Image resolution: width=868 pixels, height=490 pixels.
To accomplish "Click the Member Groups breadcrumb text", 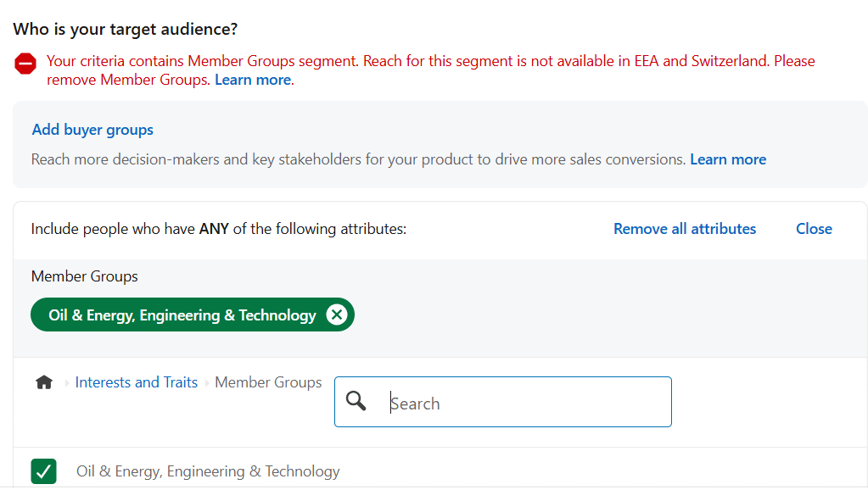I will [x=268, y=382].
